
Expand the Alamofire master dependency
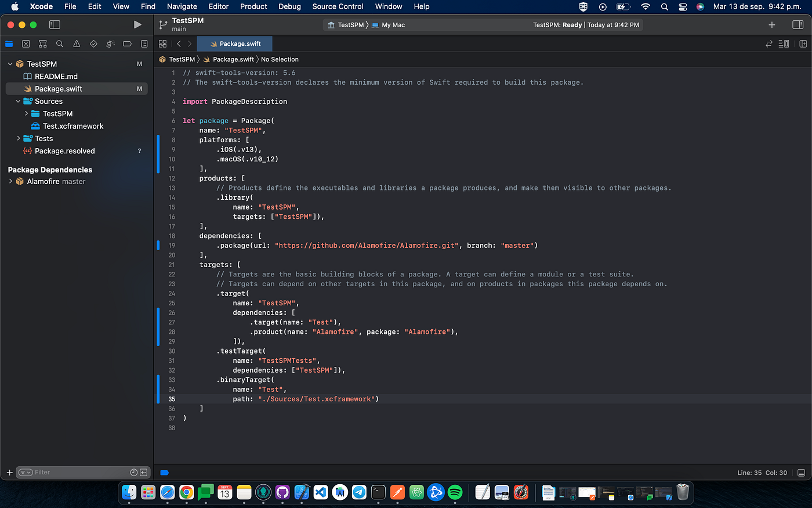(x=10, y=181)
